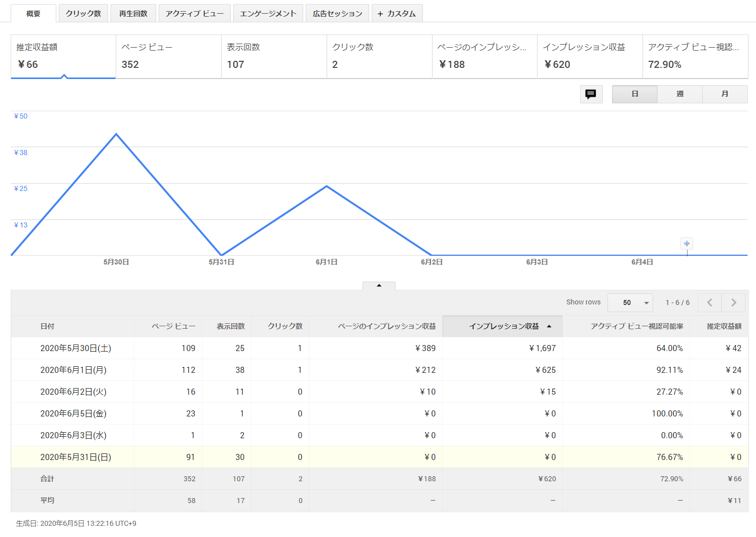Screen dimensions: 756x537
Task: Open the クリック数 tab
Action: (x=83, y=14)
